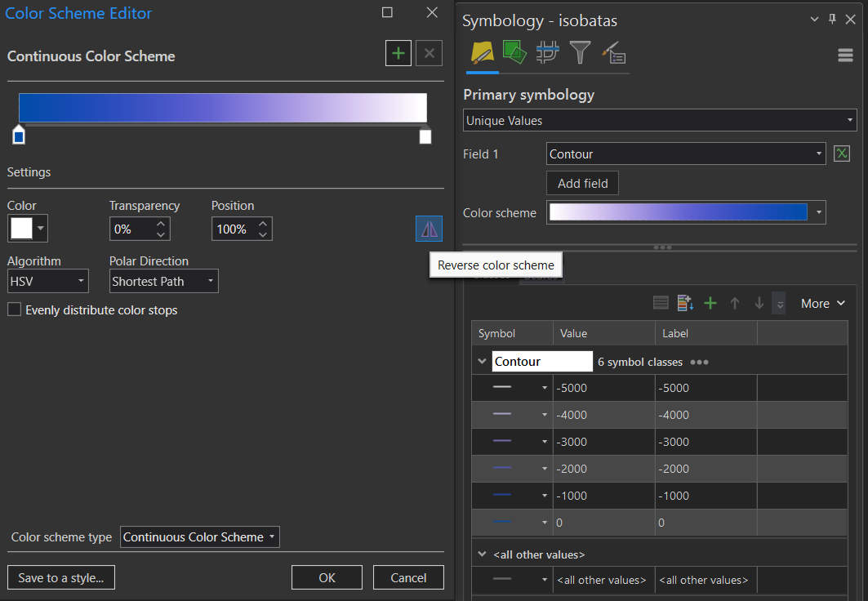868x601 pixels.
Task: Collapse the all other values group
Action: (x=482, y=554)
